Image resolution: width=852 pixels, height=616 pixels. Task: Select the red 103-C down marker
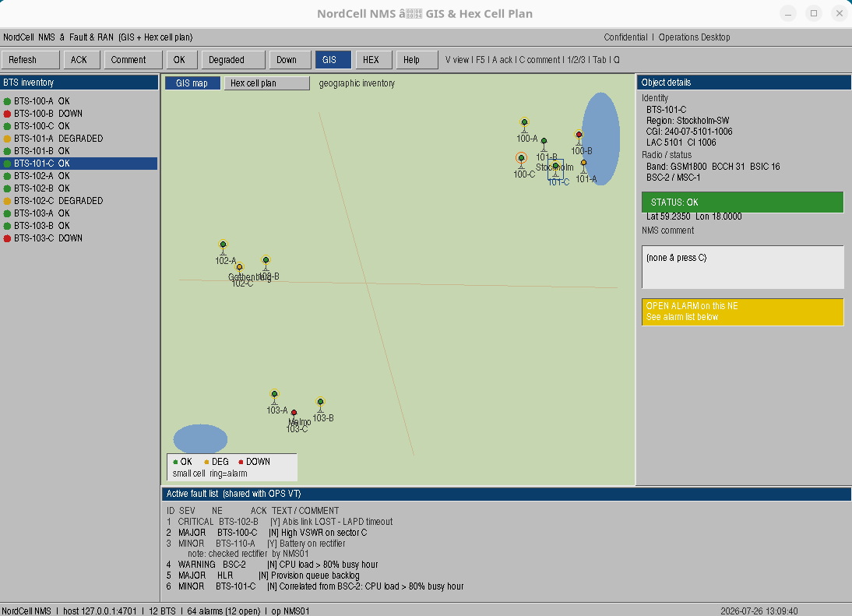(x=294, y=414)
